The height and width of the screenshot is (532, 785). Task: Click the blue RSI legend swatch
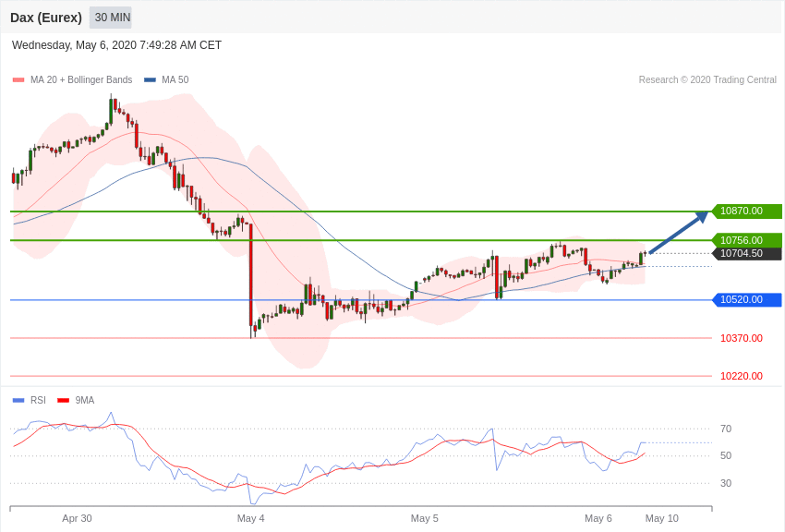[x=18, y=400]
